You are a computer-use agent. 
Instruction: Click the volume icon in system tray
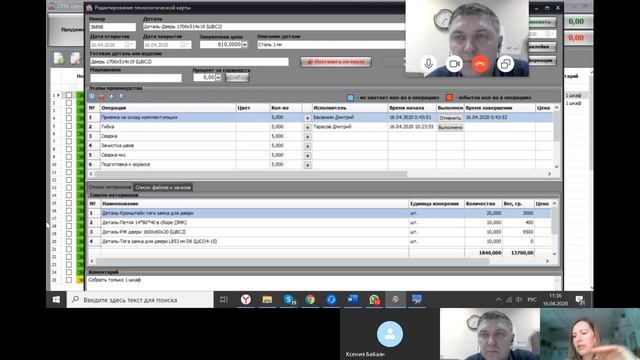coord(519,300)
